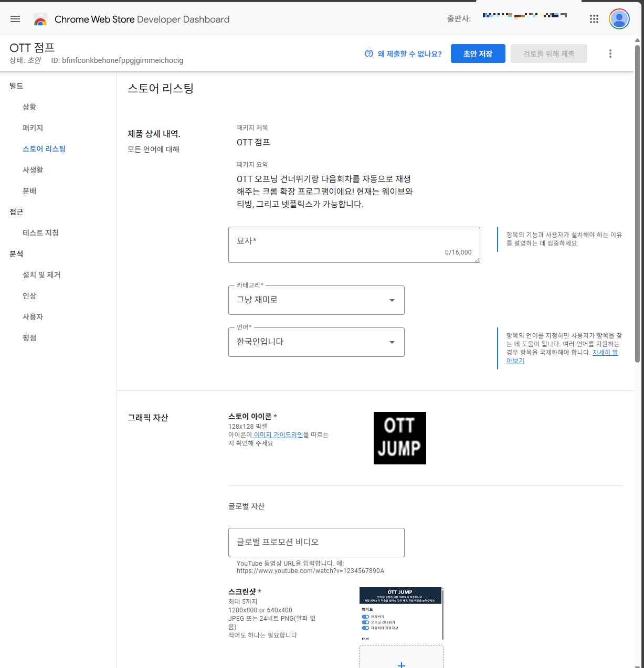The height and width of the screenshot is (668, 644).
Task: Expand the '언어' language dropdown
Action: [316, 342]
